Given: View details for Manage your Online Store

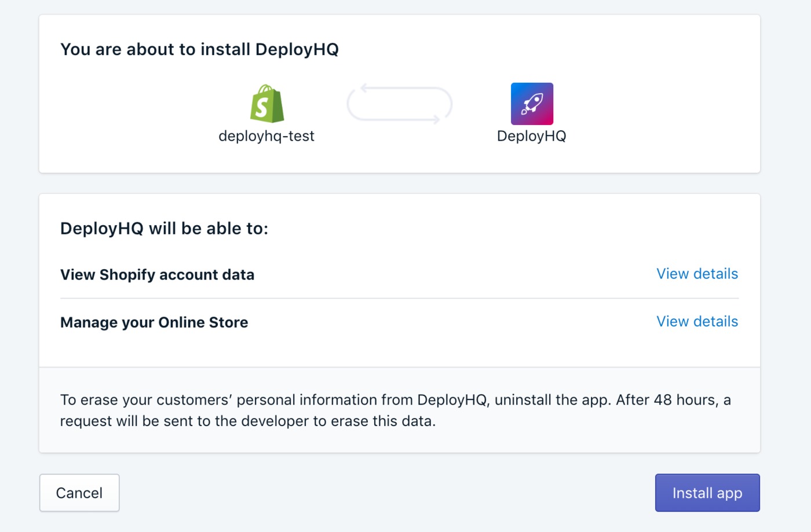Looking at the screenshot, I should [697, 321].
